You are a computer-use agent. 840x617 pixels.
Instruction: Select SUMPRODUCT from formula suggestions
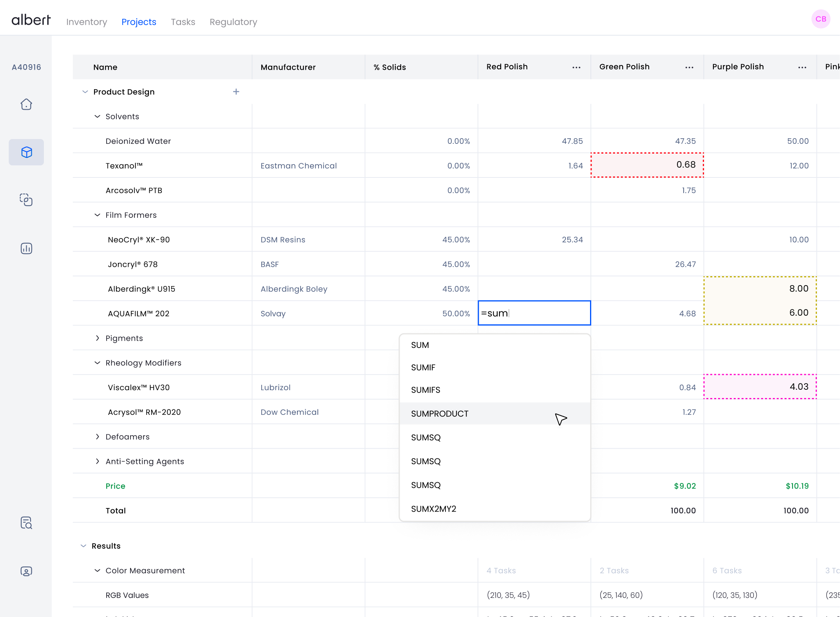(x=440, y=414)
